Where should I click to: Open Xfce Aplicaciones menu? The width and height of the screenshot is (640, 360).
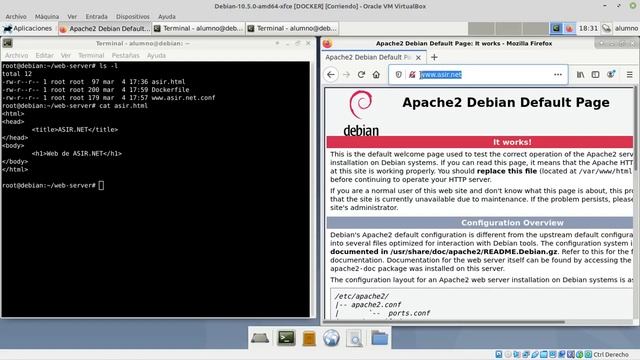coord(28,29)
